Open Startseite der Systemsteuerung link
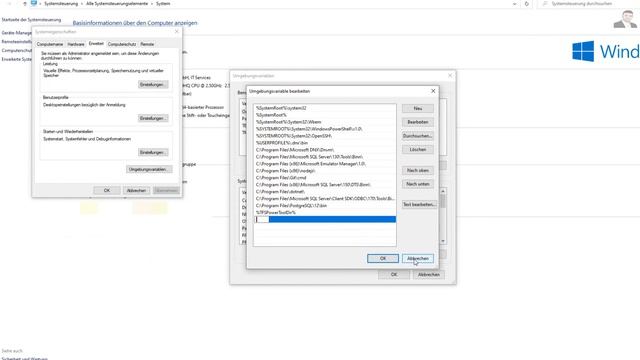The height and width of the screenshot is (360, 640). click(31, 20)
